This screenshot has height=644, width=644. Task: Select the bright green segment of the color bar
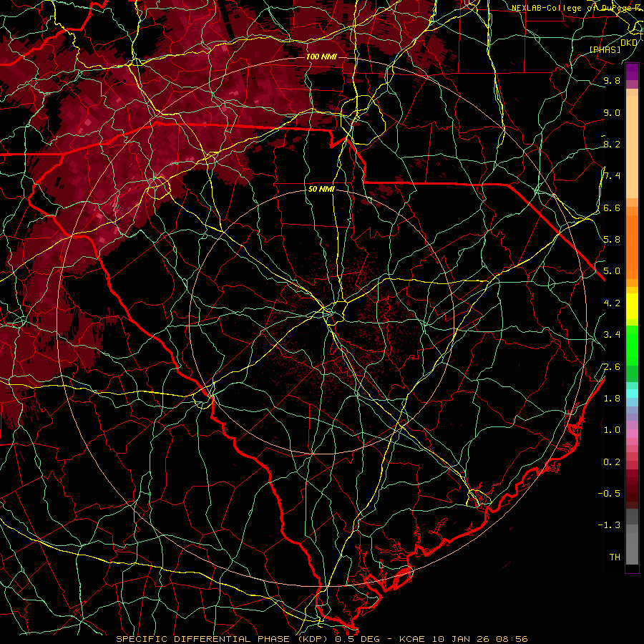pos(632,344)
